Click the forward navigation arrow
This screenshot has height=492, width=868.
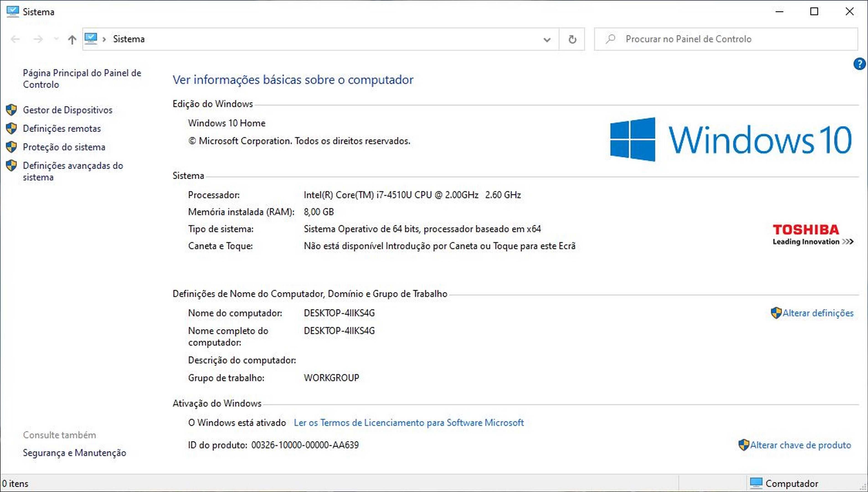(38, 39)
